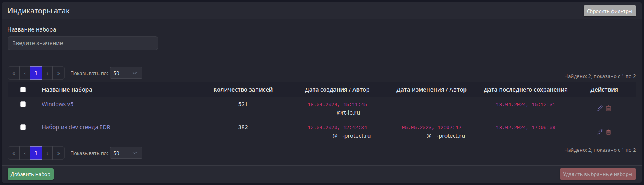The image size is (644, 185).
Task: Go to last page in top pagination
Action: [x=58, y=73]
